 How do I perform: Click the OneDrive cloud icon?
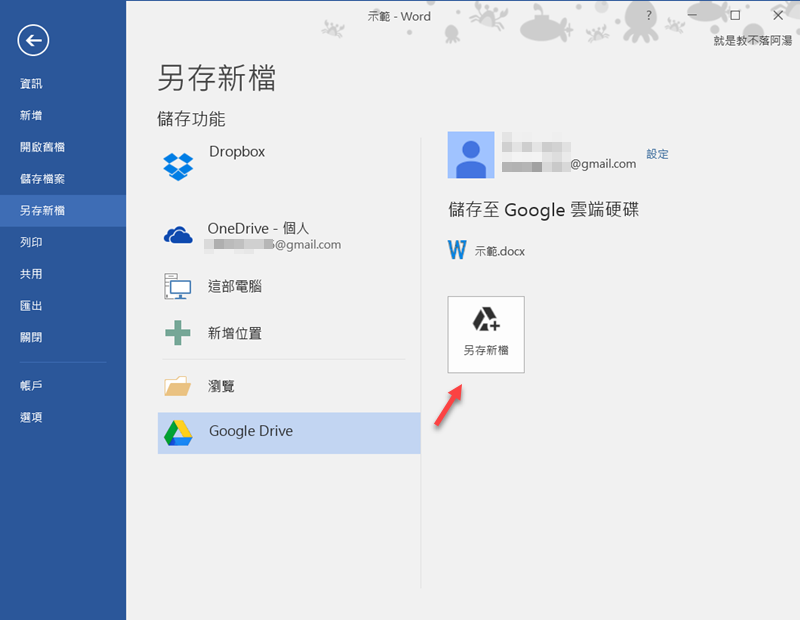[x=178, y=235]
